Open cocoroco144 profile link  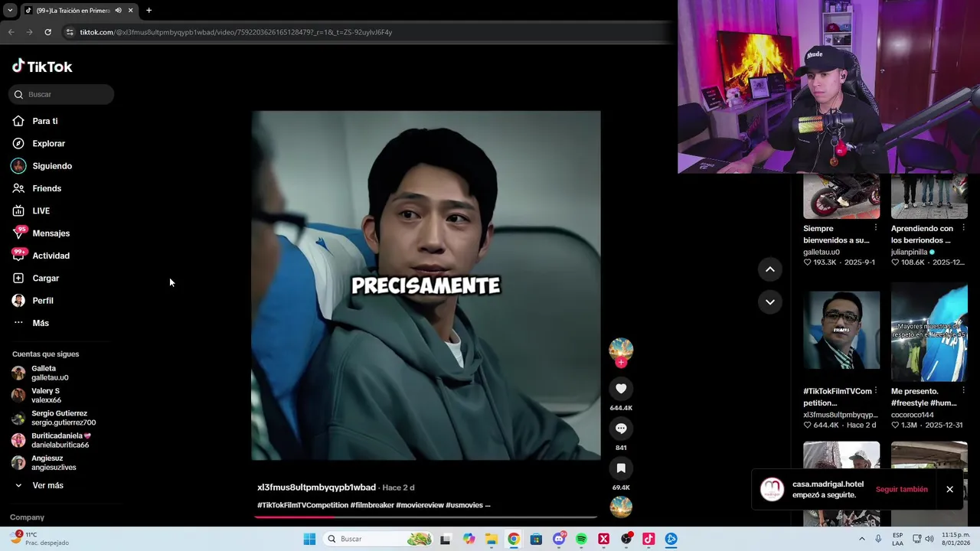coord(912,415)
